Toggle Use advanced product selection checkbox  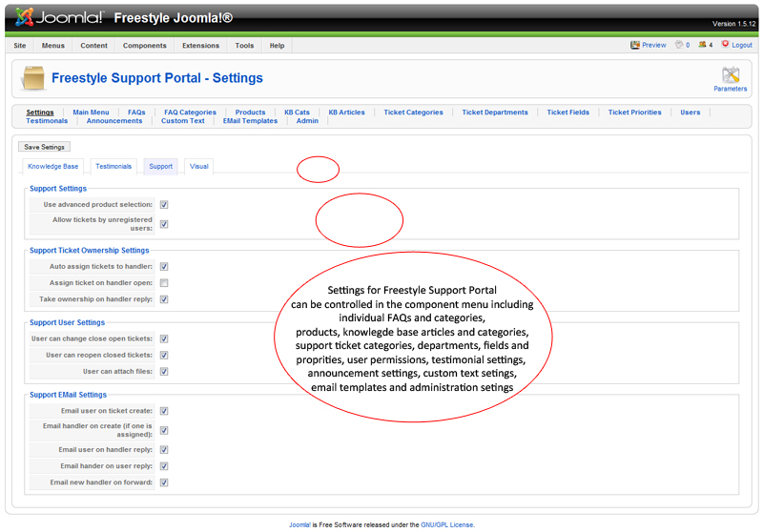click(x=164, y=205)
